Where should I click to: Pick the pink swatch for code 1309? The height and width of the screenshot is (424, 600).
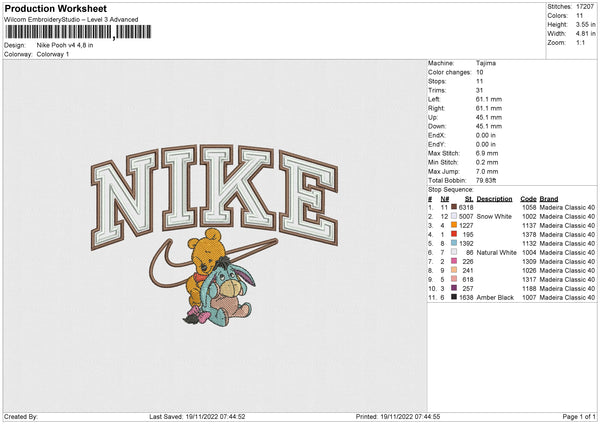coord(454,261)
